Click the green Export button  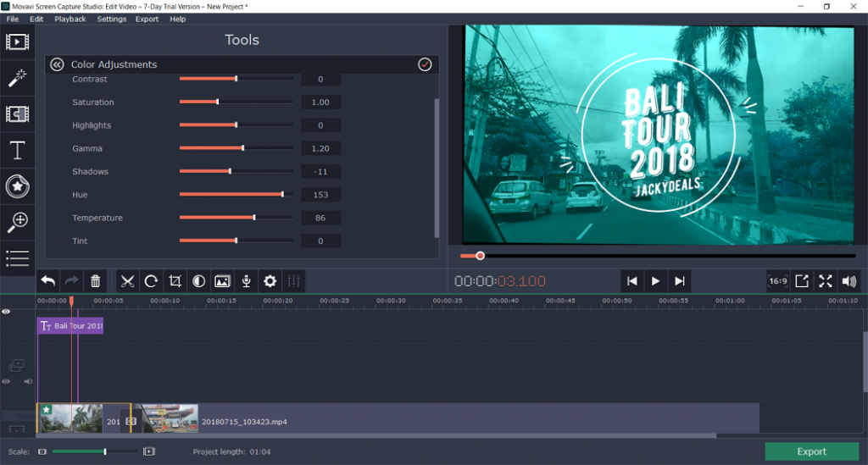[811, 451]
